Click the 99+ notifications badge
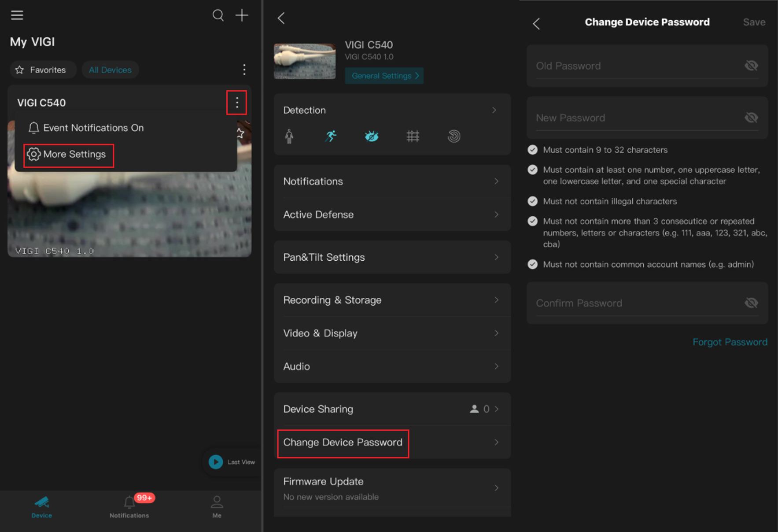 (x=144, y=498)
